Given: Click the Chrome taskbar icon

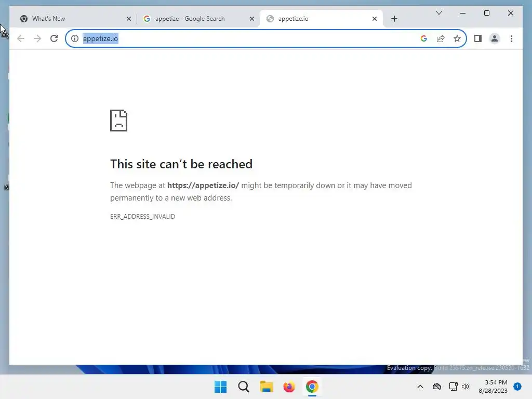Looking at the screenshot, I should pyautogui.click(x=312, y=387).
